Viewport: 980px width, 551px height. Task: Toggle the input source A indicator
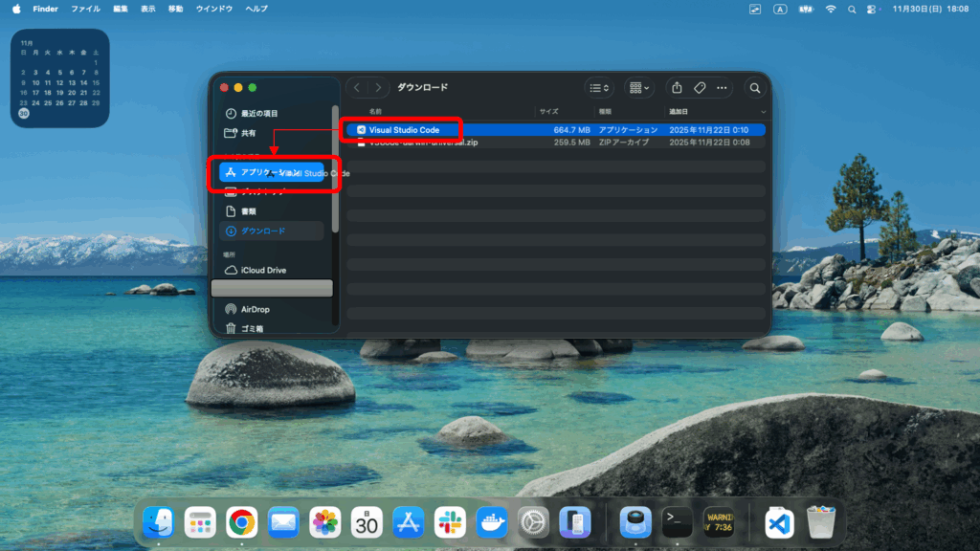780,9
